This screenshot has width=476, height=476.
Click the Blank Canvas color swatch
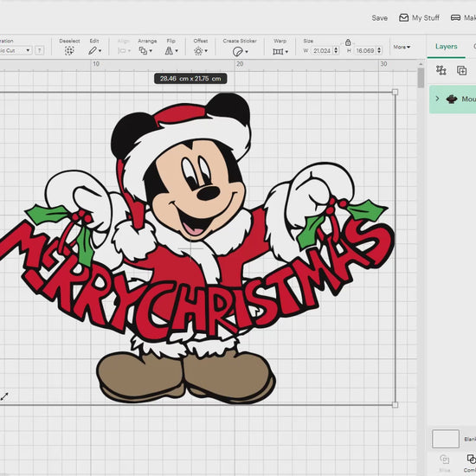pos(446,439)
